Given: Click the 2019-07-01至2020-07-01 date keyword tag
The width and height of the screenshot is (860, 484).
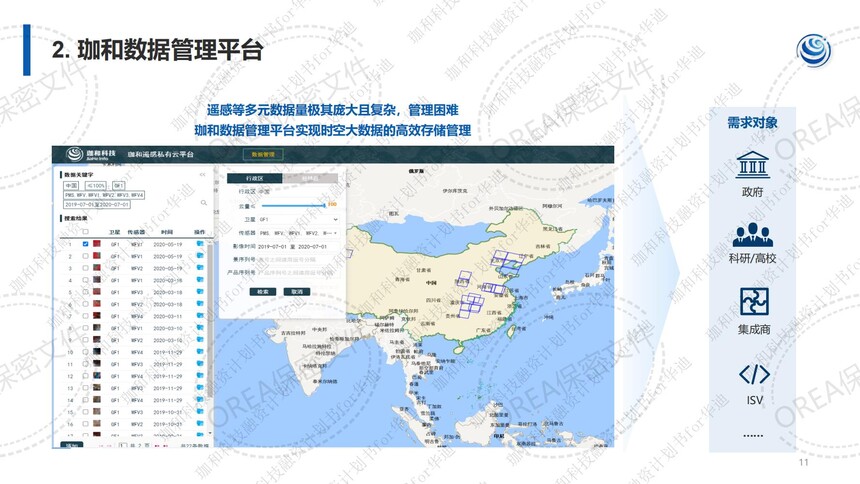Looking at the screenshot, I should coord(97,204).
